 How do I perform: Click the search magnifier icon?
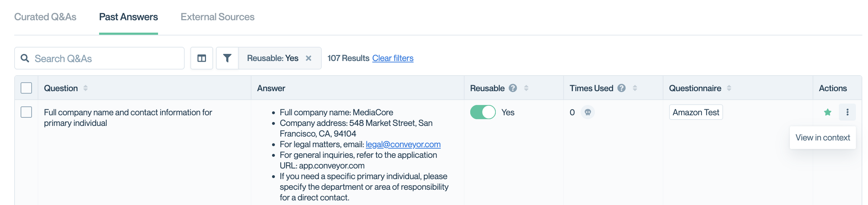tap(25, 58)
